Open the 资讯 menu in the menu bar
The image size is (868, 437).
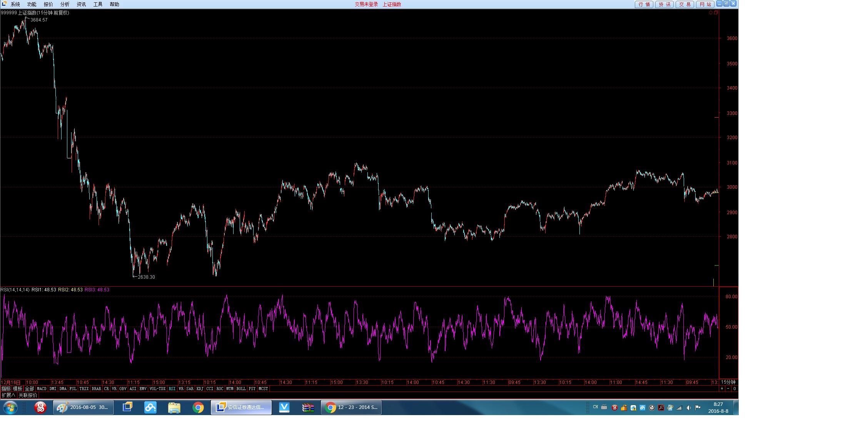(82, 4)
